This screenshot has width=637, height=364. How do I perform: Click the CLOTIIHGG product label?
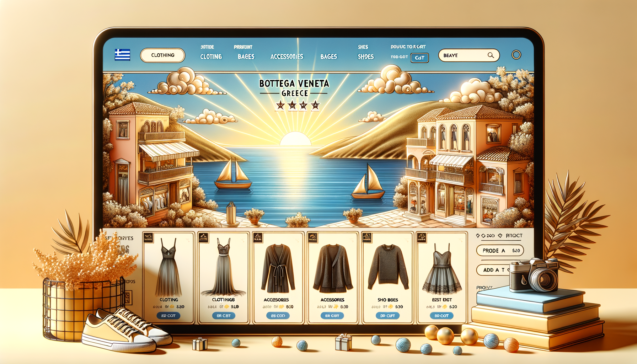pos(223,300)
